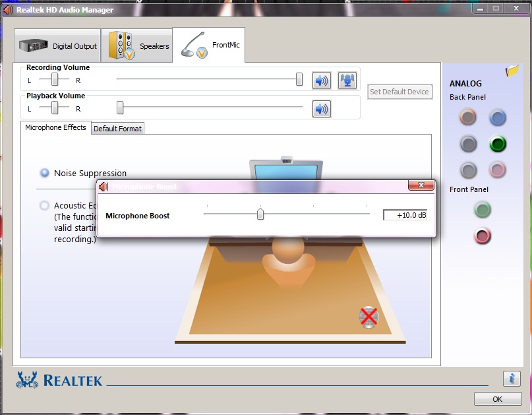Click the Recording Volume level slider handle
The height and width of the screenshot is (415, 532).
(x=299, y=79)
